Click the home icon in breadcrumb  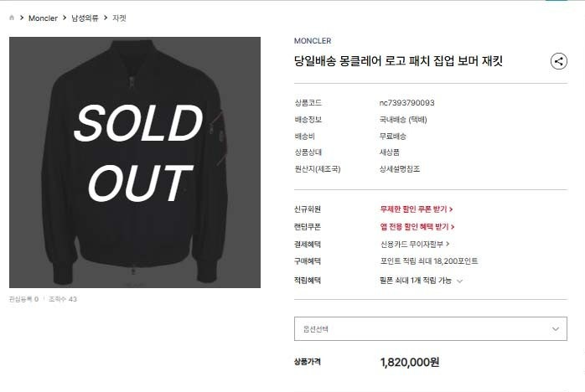12,18
